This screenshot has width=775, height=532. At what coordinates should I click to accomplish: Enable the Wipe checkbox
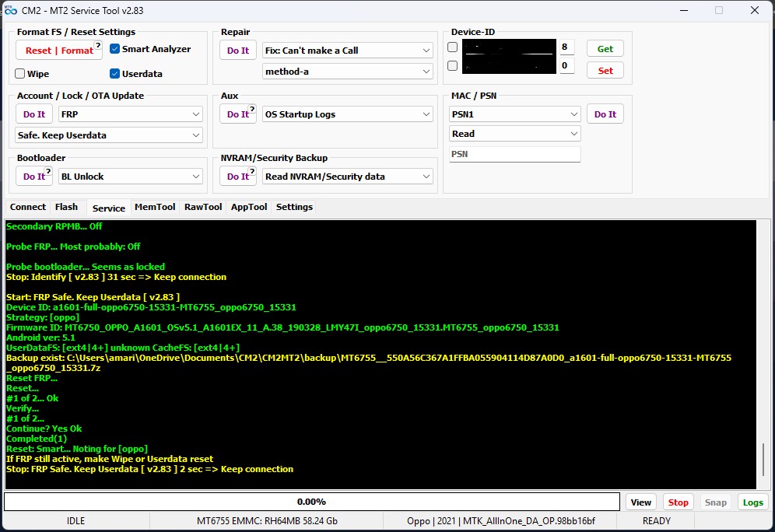pyautogui.click(x=20, y=74)
